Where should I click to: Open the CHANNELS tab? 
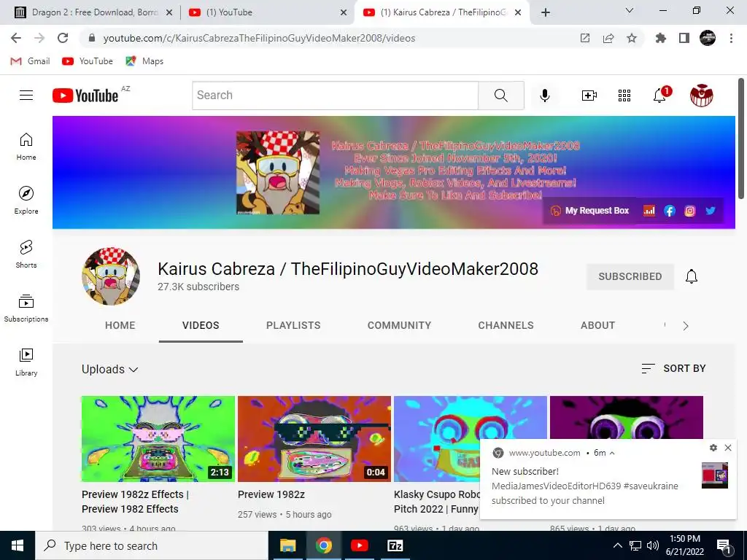point(506,325)
